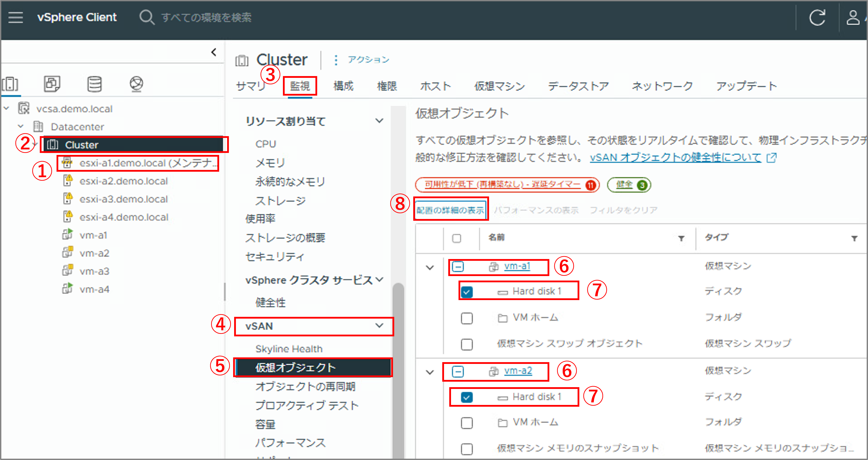Viewport: 868px width, 460px height.
Task: Switch to Storage inventory view
Action: (94, 84)
